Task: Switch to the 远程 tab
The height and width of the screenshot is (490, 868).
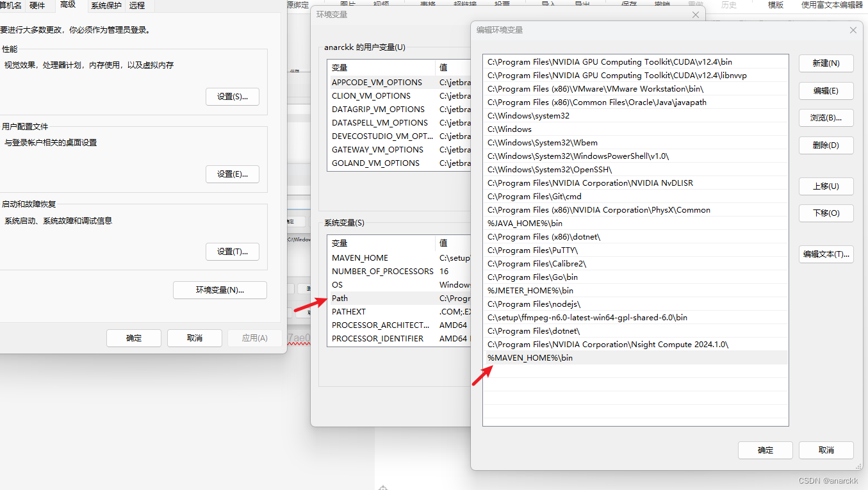Action: point(137,6)
